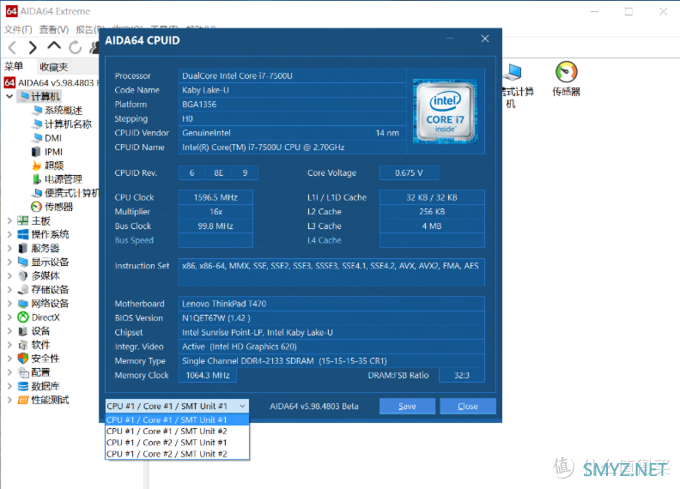
Task: Click the up arrow in main toolbar
Action: click(x=54, y=46)
